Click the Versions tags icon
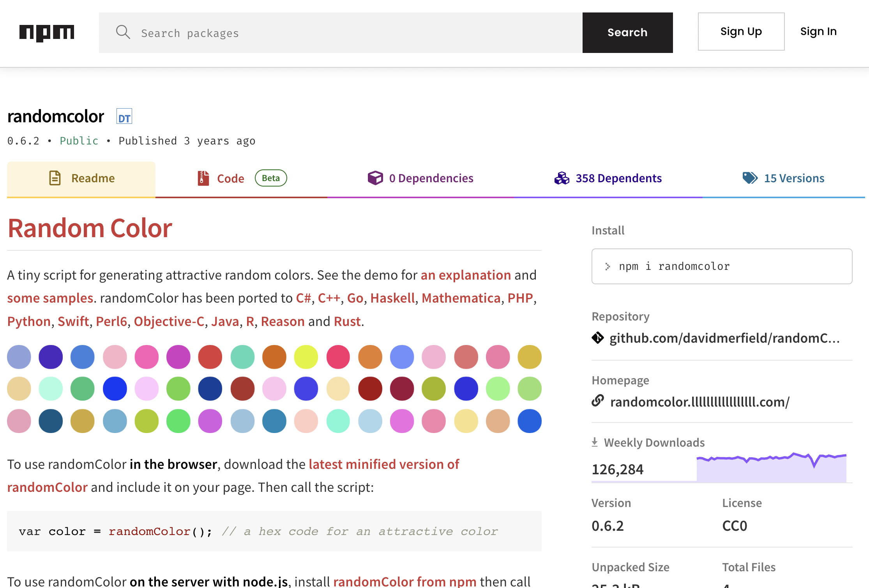869x588 pixels. point(750,178)
